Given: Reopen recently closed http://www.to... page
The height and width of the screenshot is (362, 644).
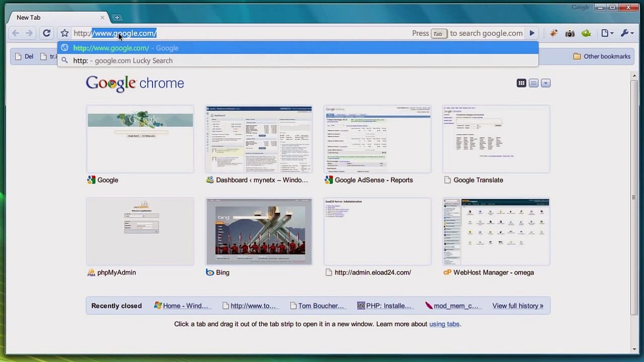Looking at the screenshot, I should pyautogui.click(x=250, y=306).
